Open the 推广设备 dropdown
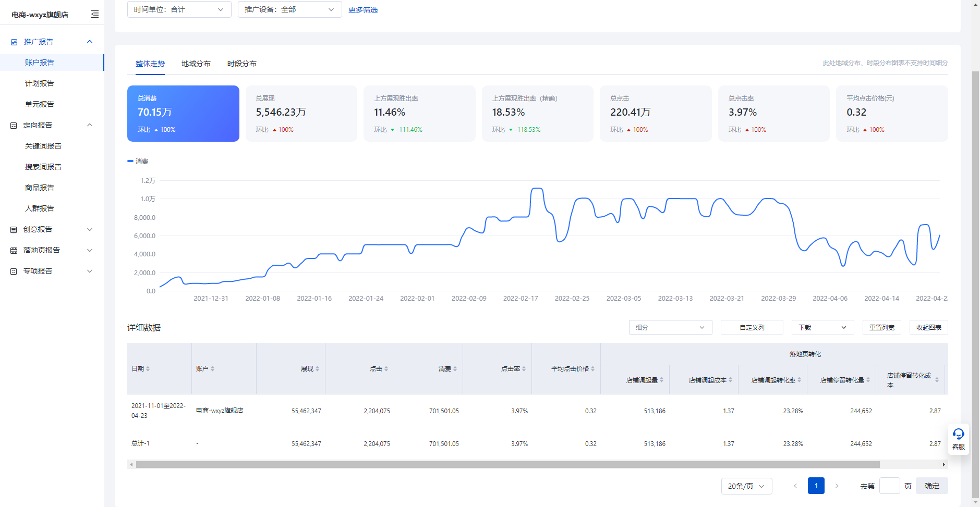 pyautogui.click(x=289, y=9)
